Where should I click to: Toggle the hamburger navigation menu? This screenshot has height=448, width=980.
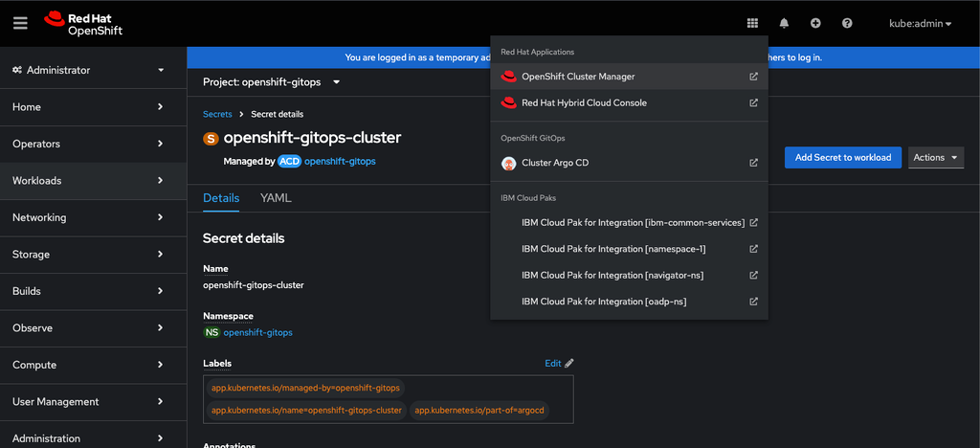[20, 23]
